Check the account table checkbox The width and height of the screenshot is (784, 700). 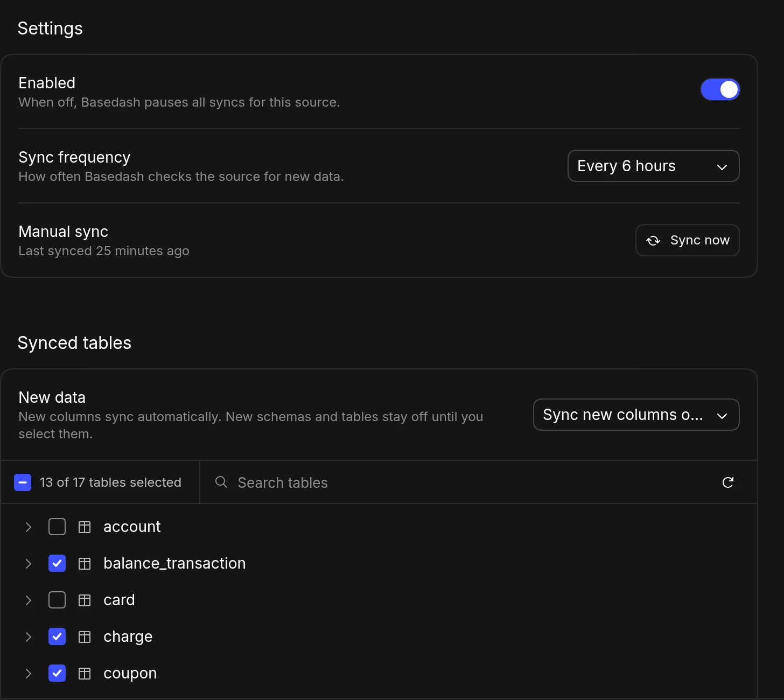click(57, 527)
